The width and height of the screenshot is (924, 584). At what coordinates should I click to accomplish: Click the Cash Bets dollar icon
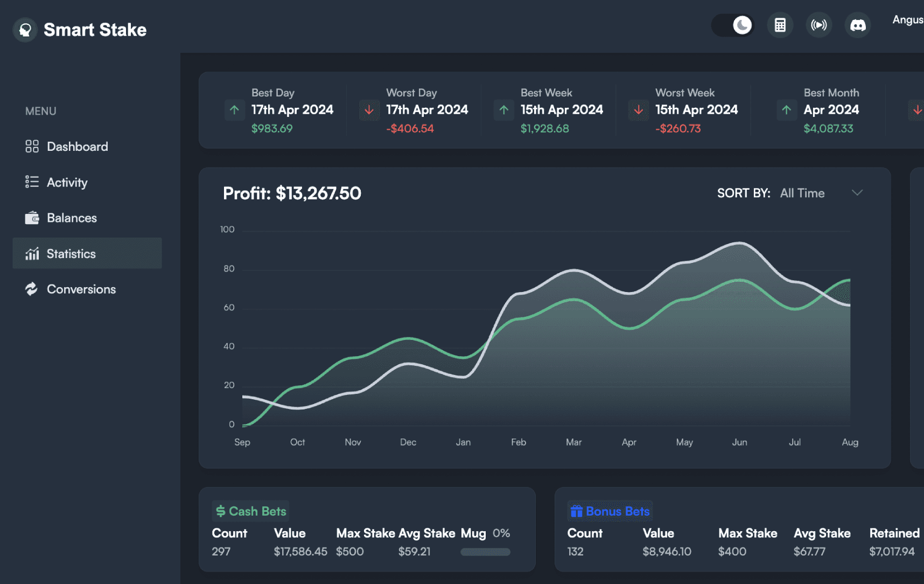[x=221, y=511]
